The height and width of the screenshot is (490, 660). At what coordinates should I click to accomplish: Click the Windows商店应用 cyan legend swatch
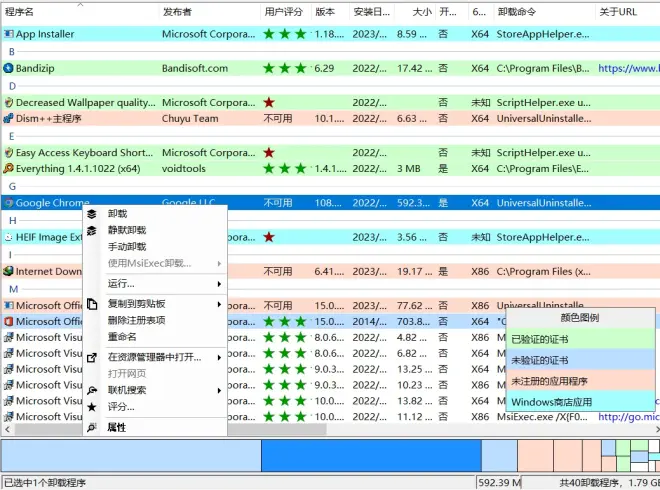click(580, 402)
